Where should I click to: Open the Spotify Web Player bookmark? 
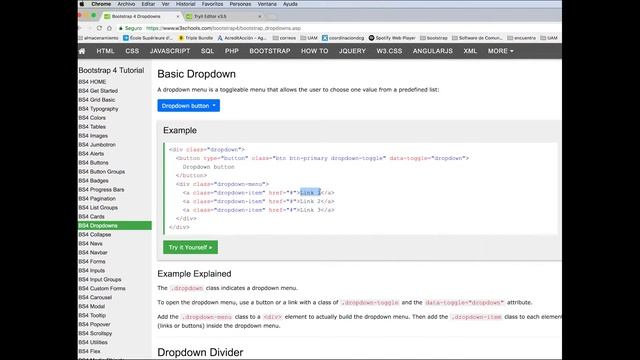pos(392,38)
